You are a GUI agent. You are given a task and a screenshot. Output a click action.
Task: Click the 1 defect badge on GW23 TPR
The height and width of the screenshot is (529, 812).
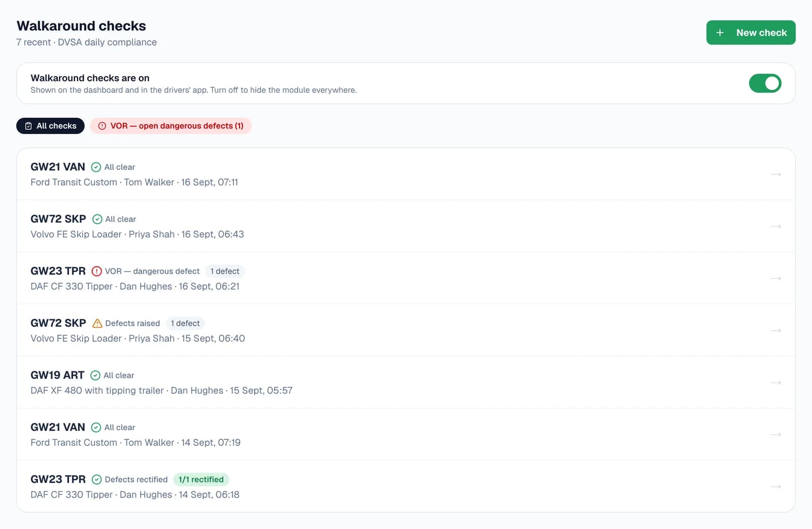[225, 271]
